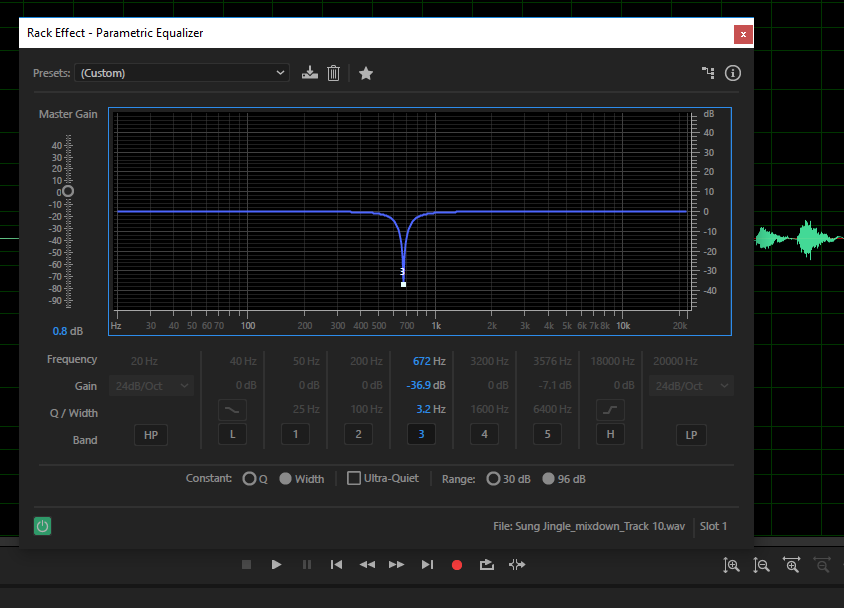844x608 pixels.
Task: Expand the HP 24dB/Oct slope dropdown
Action: click(151, 386)
